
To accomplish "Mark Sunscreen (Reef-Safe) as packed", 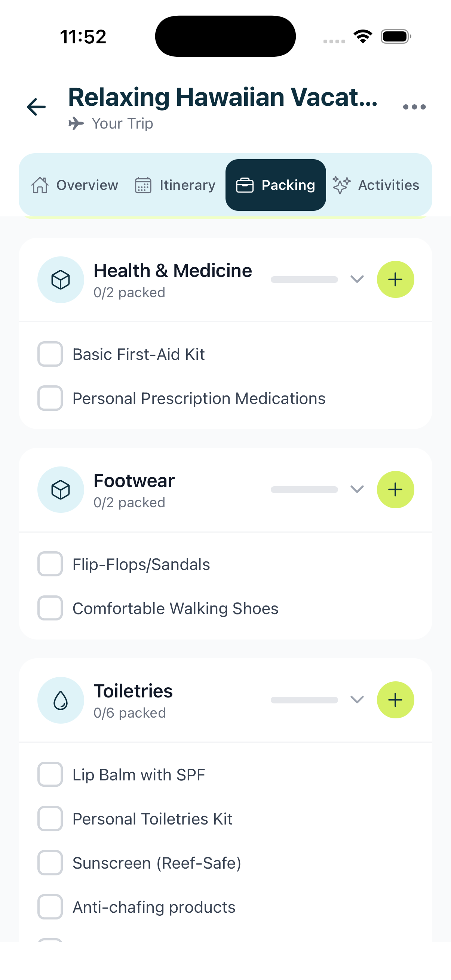I will pos(50,863).
